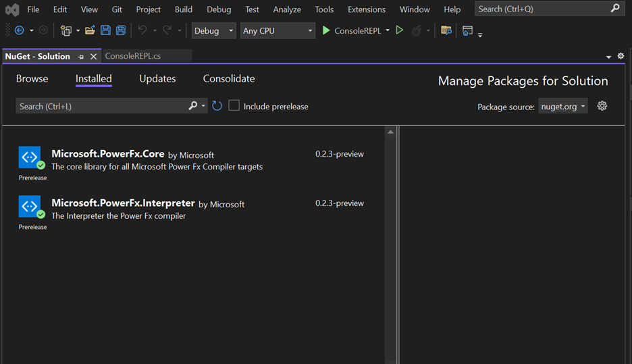Click the Save All icon

[x=121, y=30]
